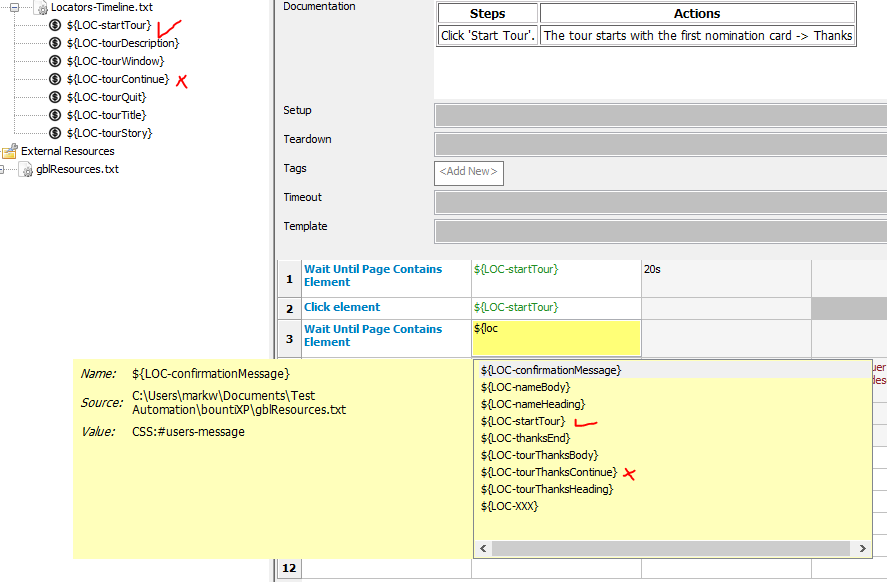This screenshot has width=887, height=582.
Task: Click variable icon beside ${LOC-tourQuit}
Action: [x=55, y=97]
